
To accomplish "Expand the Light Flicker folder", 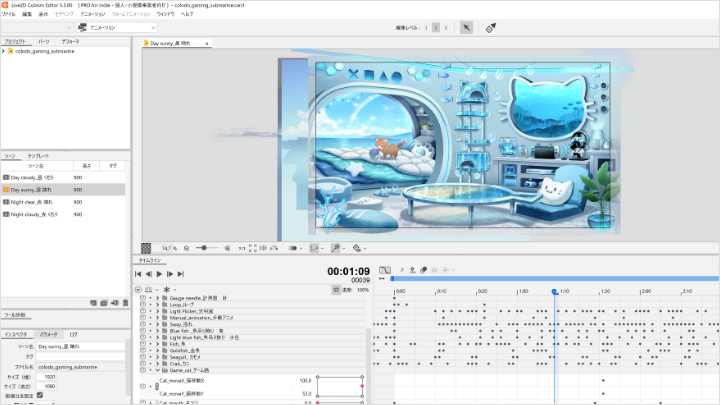I will (158, 311).
